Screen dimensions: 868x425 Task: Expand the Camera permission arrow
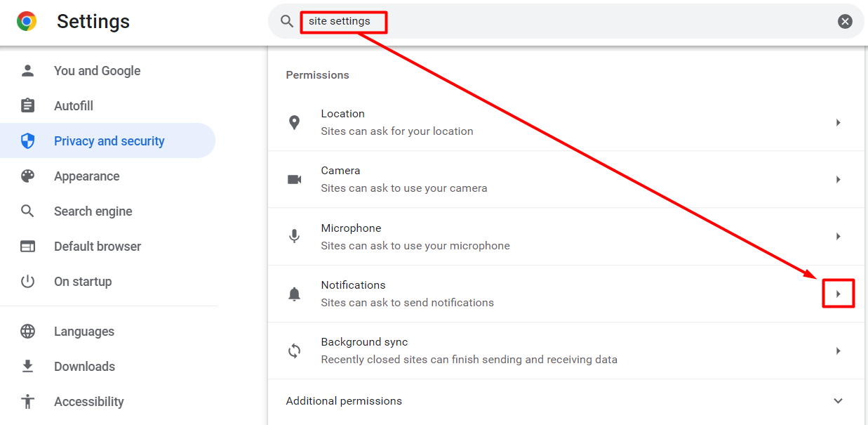[x=838, y=179]
